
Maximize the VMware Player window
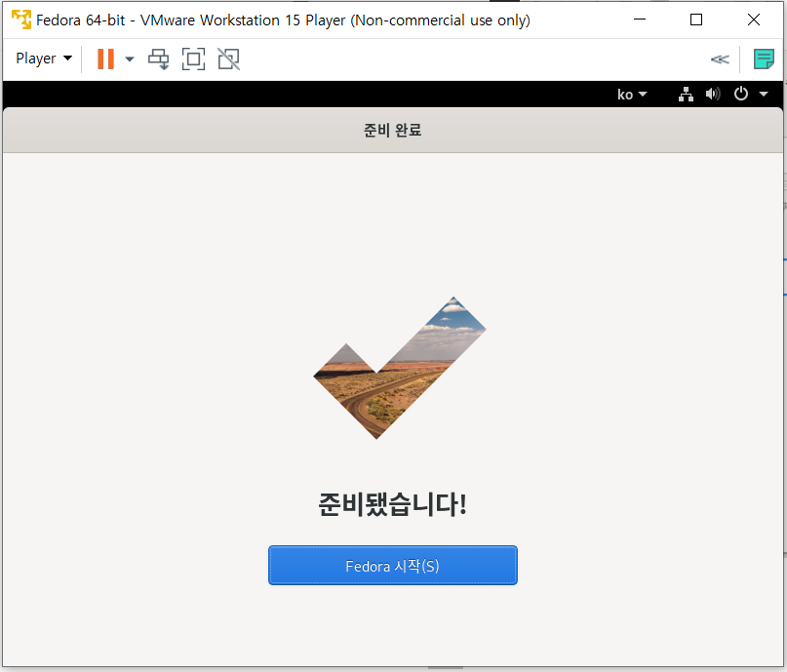pyautogui.click(x=696, y=20)
